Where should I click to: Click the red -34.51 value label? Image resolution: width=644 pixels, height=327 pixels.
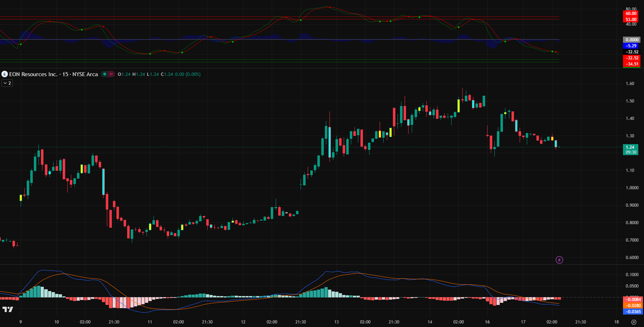[x=631, y=64]
